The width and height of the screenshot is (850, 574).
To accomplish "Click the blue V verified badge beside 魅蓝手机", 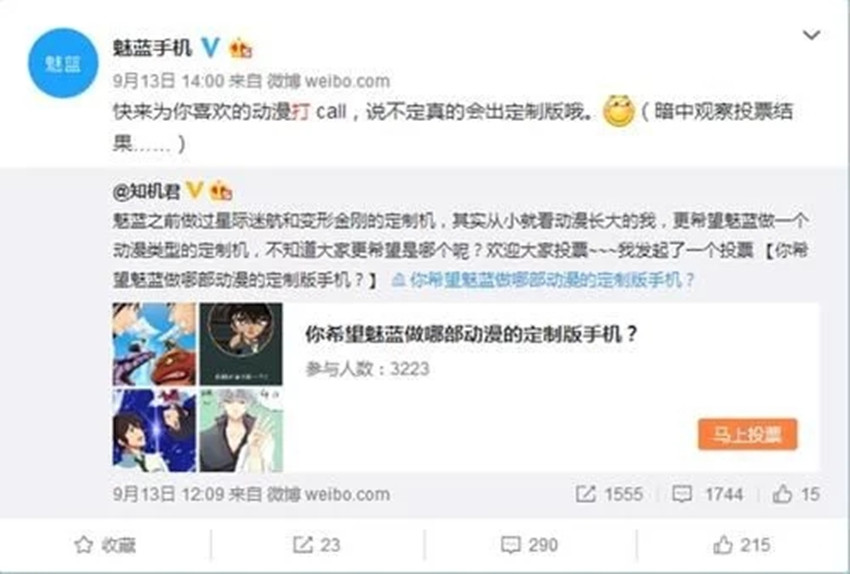I will (210, 48).
